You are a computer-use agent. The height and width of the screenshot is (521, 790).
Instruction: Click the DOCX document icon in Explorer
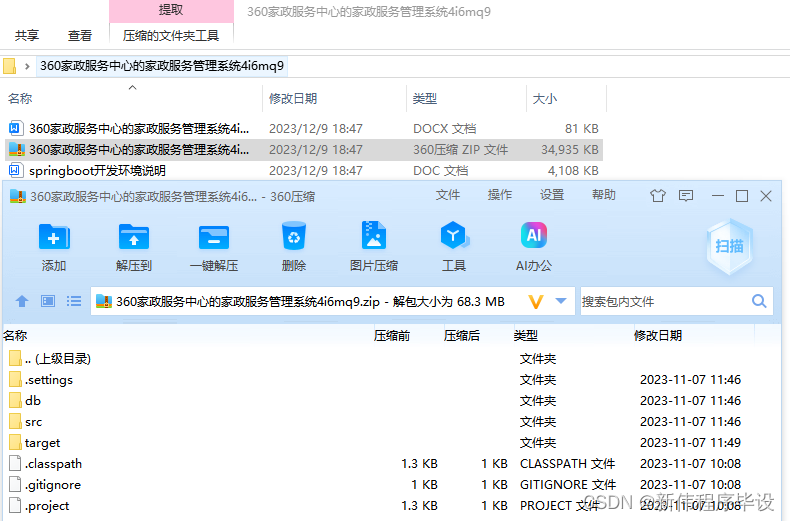(x=15, y=128)
